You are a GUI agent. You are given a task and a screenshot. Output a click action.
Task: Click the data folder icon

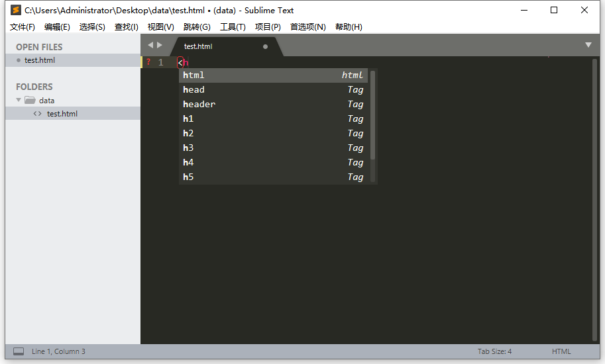[x=30, y=100]
